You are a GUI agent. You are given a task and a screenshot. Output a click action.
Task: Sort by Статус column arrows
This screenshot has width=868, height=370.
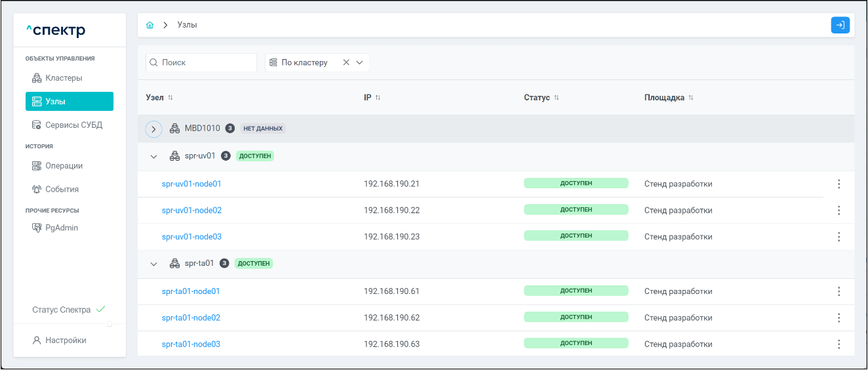(x=557, y=98)
